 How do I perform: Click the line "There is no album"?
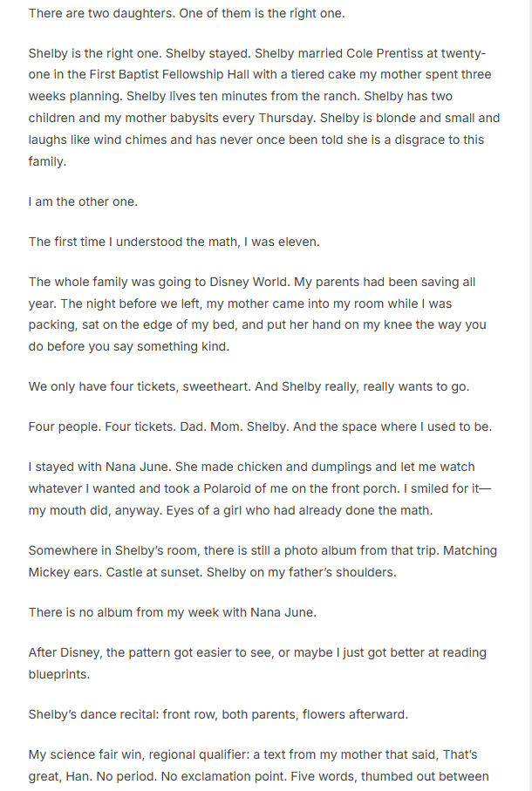pyautogui.click(x=172, y=612)
